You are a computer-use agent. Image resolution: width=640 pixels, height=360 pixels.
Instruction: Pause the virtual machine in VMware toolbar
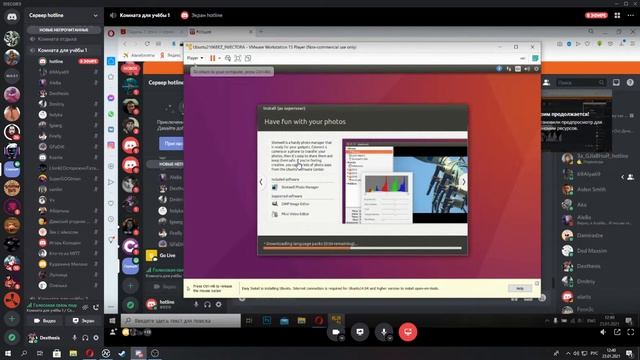pos(213,58)
